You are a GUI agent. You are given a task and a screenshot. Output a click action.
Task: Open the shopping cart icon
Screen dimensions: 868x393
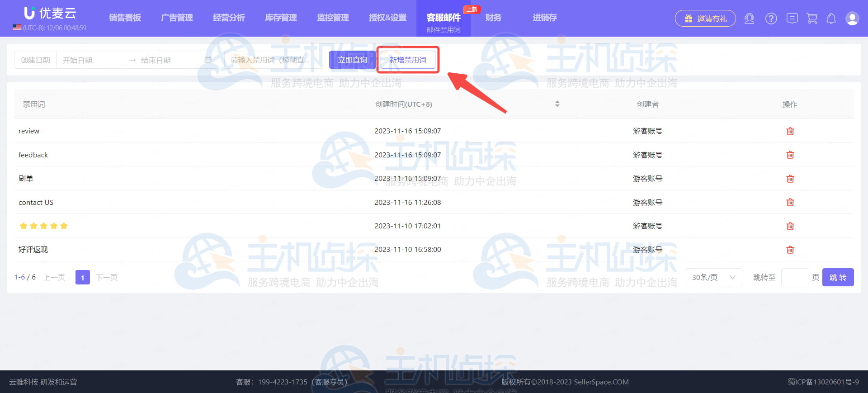click(812, 19)
